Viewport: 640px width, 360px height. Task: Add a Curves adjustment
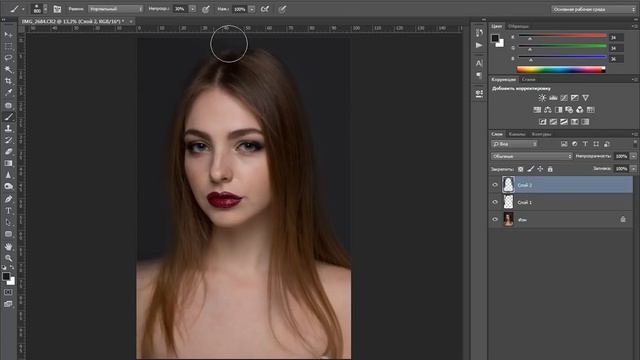[564, 98]
